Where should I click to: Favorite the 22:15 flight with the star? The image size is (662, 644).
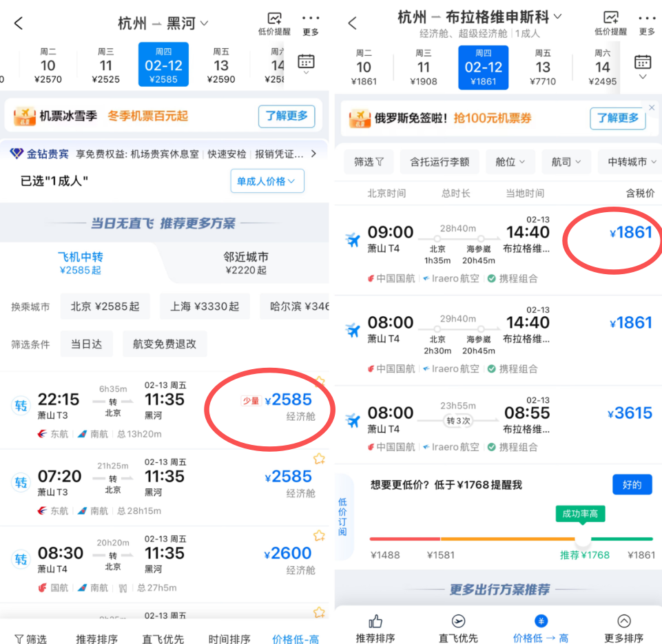tap(319, 380)
